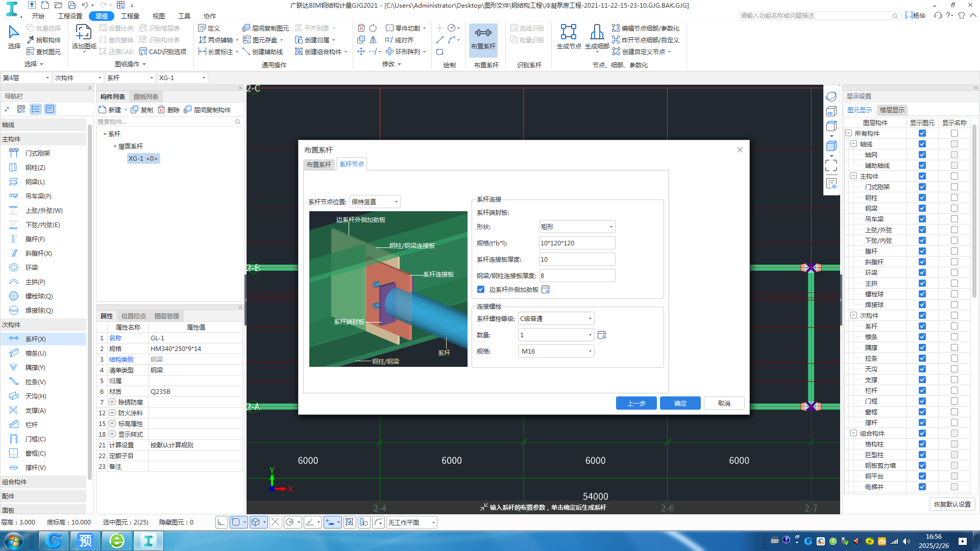Toggle 显示名称 checkbox for 所有构件

pyautogui.click(x=954, y=134)
